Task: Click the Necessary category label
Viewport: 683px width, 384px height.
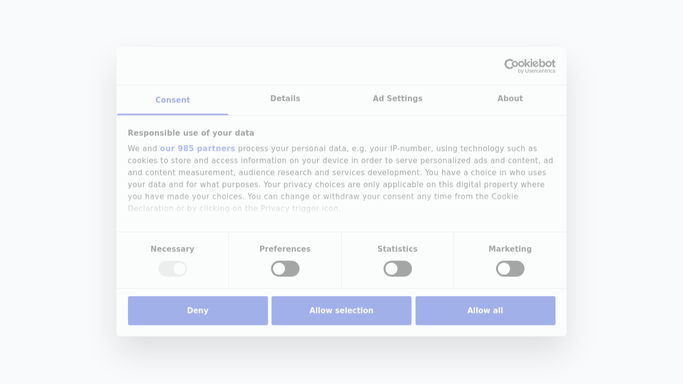Action: [172, 249]
